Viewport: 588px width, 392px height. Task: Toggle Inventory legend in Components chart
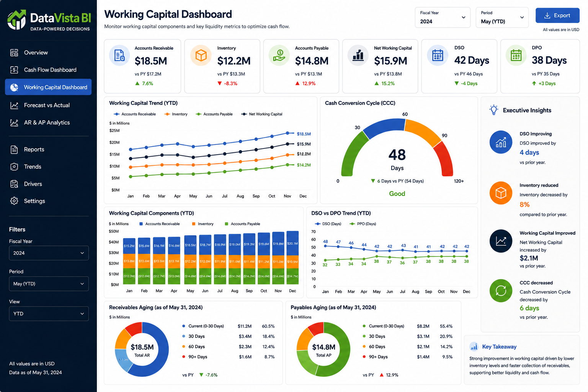[x=203, y=224]
